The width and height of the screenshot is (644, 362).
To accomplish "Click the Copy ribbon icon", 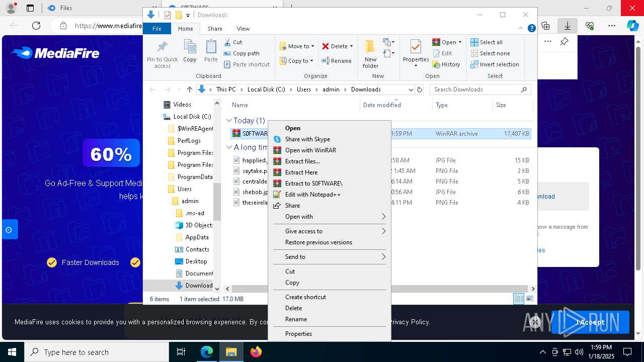I will [190, 47].
